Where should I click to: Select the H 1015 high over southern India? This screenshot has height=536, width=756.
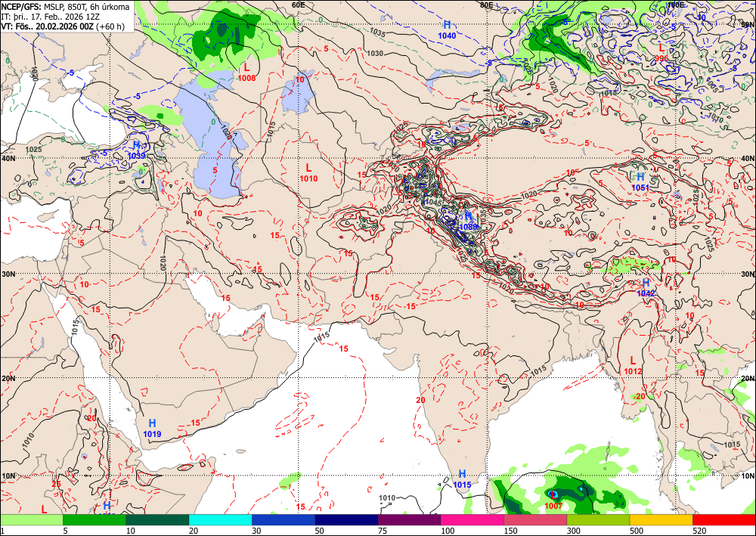(462, 479)
